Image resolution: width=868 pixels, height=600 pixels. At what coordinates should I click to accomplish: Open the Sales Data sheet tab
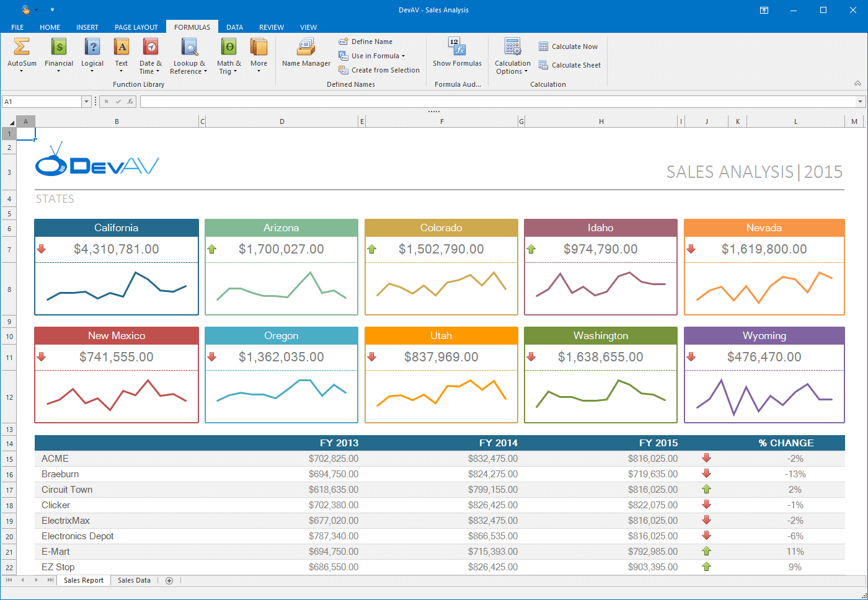point(134,580)
